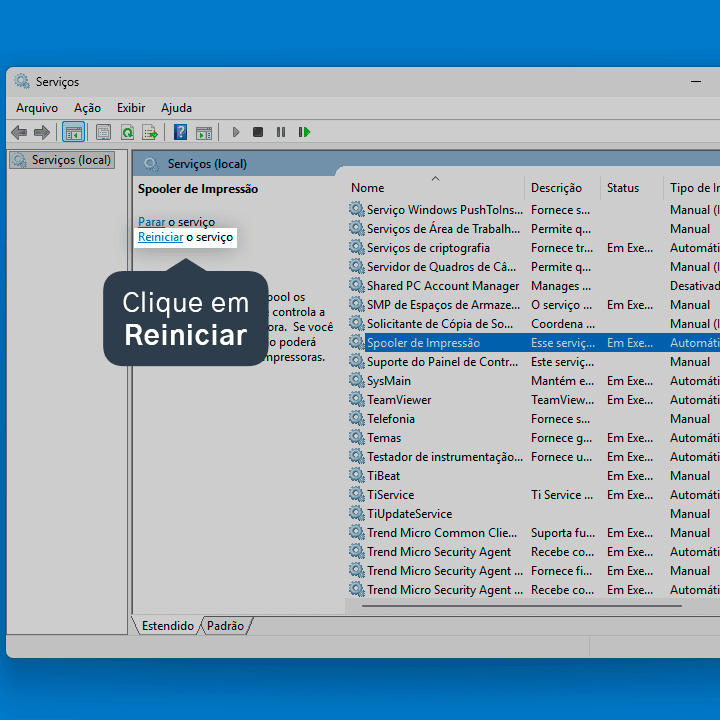Select the Shared PC Account Manager row

point(534,286)
